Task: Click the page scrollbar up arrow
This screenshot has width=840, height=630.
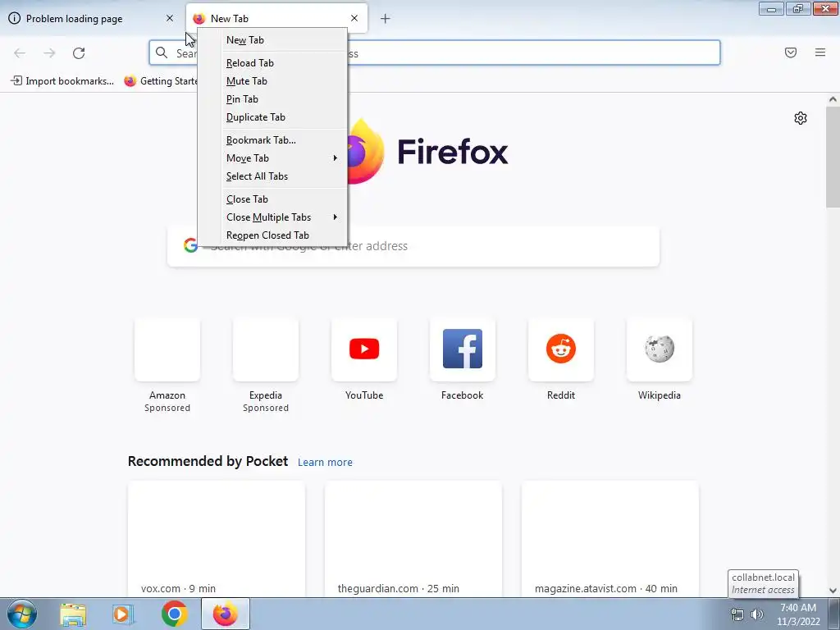Action: [833, 99]
